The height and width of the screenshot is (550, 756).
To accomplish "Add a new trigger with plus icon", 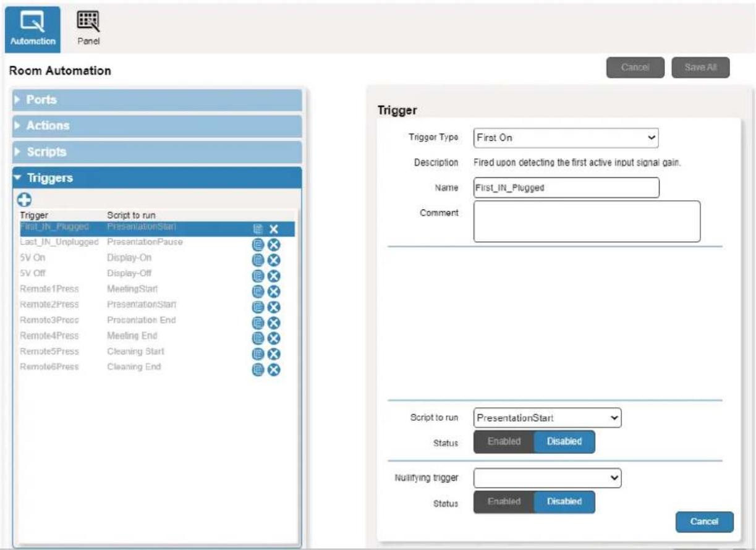I will (25, 200).
